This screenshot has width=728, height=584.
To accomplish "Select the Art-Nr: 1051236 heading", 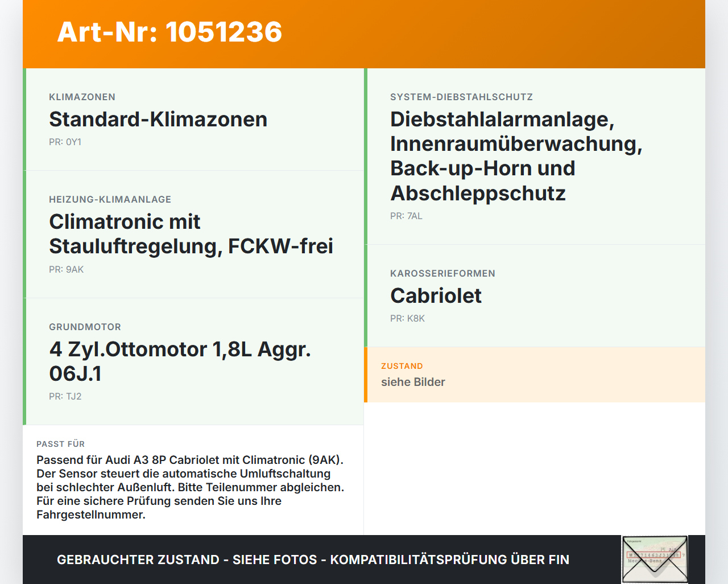I will pyautogui.click(x=169, y=32).
